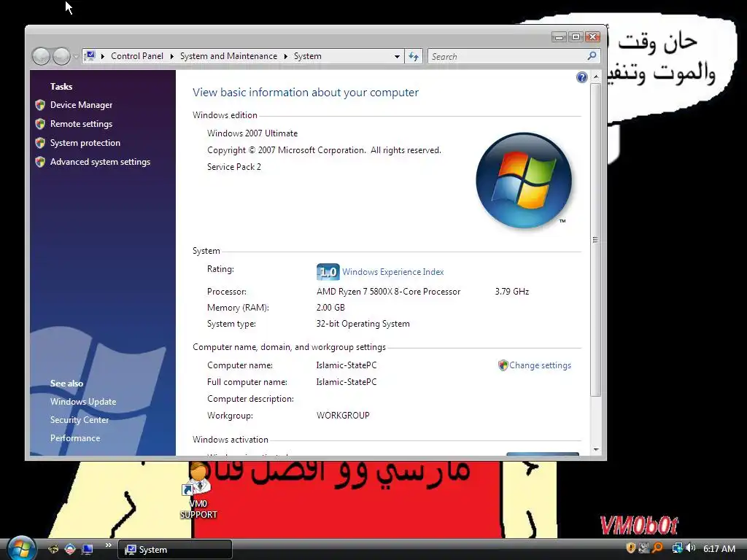Expand arrow after System and Maintenance breadcrumb
This screenshot has width=747, height=560.
[x=286, y=56]
